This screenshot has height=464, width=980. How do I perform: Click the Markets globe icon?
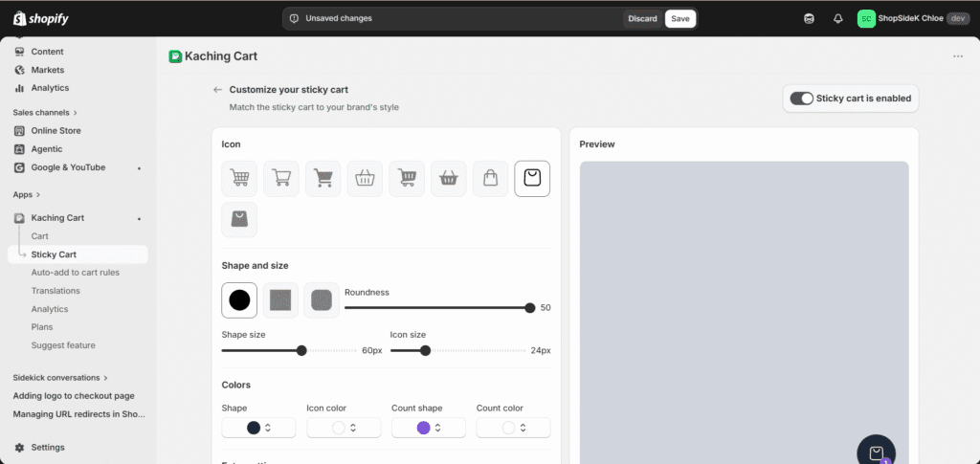pos(19,70)
